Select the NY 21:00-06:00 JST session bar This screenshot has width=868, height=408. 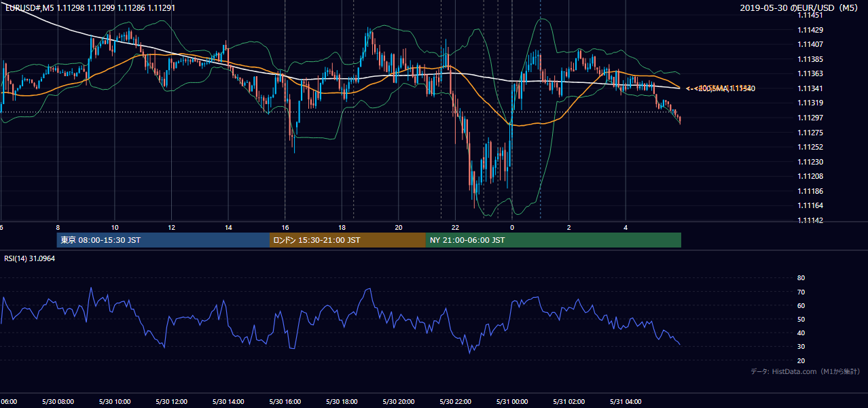coord(554,240)
